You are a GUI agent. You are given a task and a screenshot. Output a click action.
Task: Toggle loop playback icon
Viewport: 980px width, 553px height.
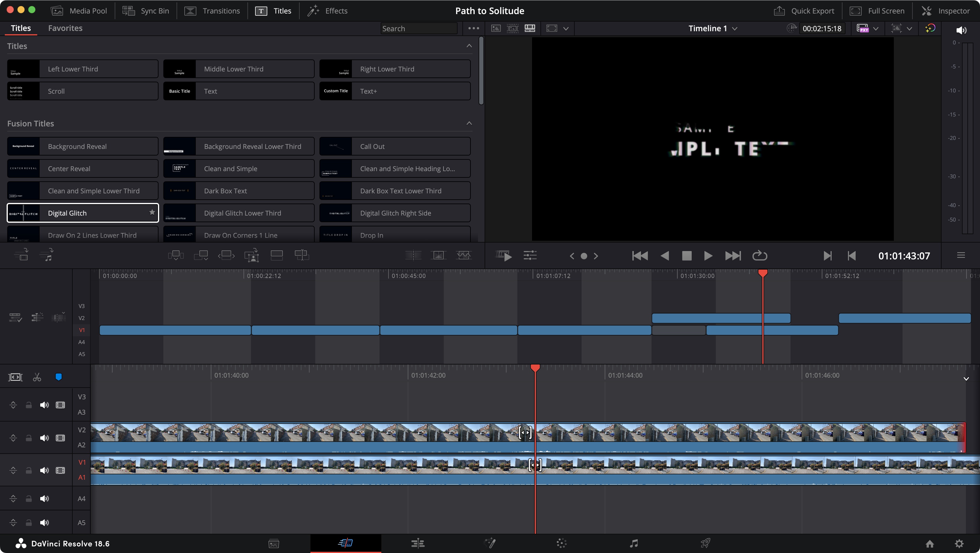click(x=760, y=256)
